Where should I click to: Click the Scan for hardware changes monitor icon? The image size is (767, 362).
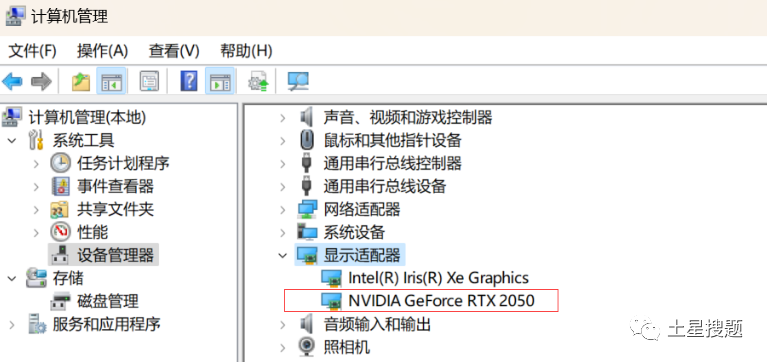coord(298,81)
